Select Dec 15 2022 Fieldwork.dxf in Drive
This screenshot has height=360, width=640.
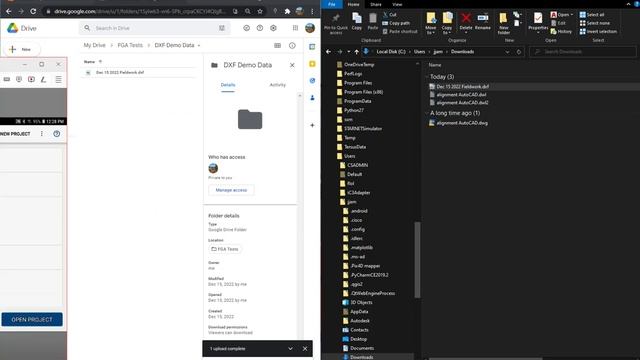point(139,73)
